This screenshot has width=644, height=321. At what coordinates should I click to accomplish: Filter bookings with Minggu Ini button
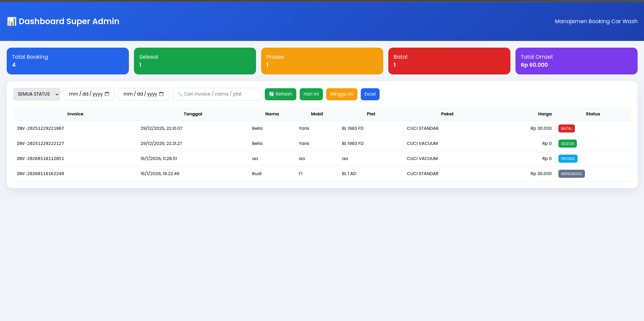tap(341, 94)
